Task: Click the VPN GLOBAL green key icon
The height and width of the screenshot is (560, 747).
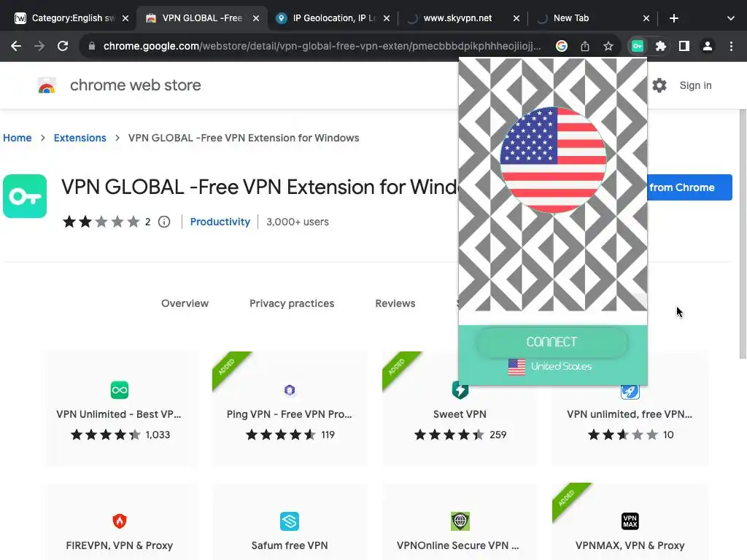Action: tap(25, 196)
